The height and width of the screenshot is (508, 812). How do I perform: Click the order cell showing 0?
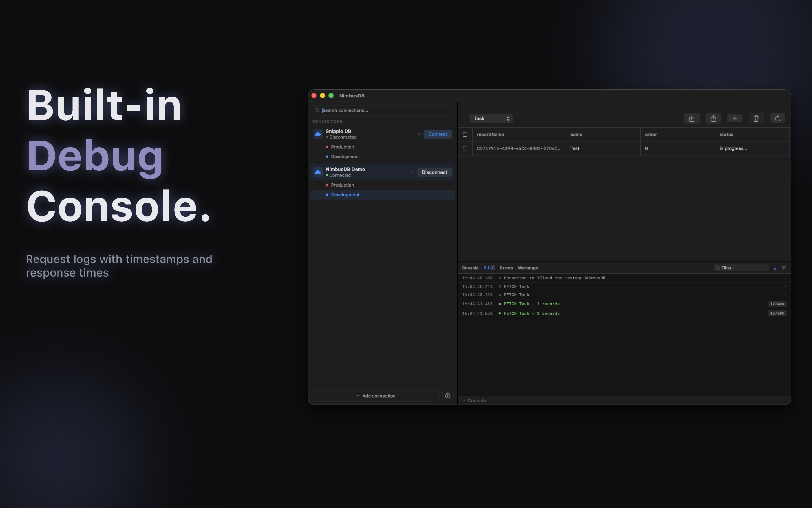tap(678, 148)
